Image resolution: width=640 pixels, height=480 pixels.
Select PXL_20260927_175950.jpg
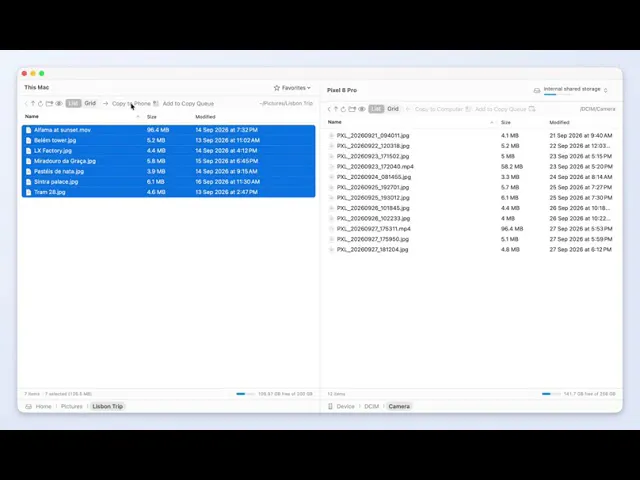click(x=471, y=239)
